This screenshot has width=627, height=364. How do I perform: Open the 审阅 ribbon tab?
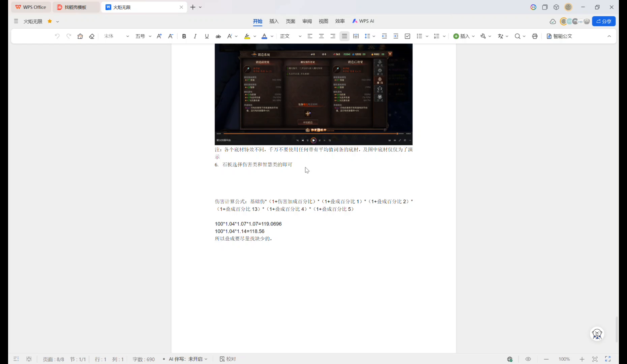tap(307, 21)
